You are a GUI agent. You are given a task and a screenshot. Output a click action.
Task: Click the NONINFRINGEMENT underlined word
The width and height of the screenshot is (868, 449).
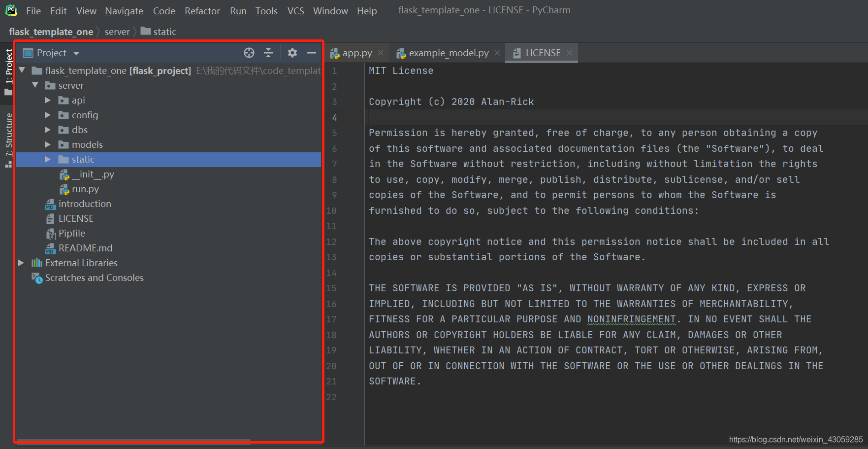point(632,319)
